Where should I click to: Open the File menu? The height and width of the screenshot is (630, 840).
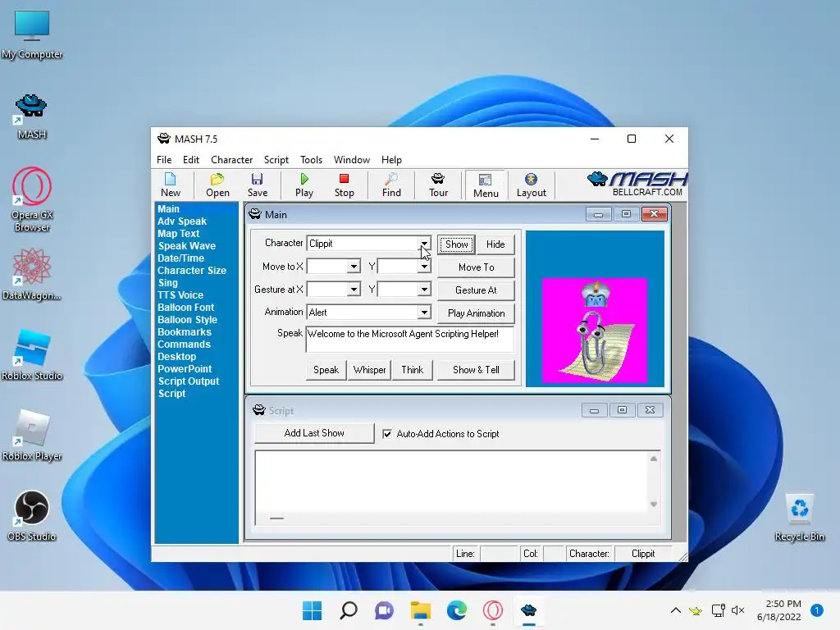(164, 160)
